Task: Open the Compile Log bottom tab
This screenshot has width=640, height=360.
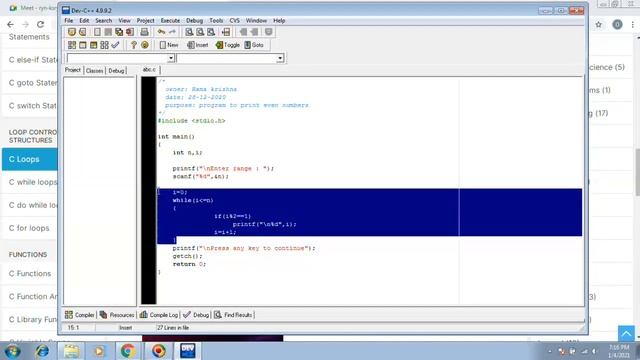Action: click(x=159, y=315)
